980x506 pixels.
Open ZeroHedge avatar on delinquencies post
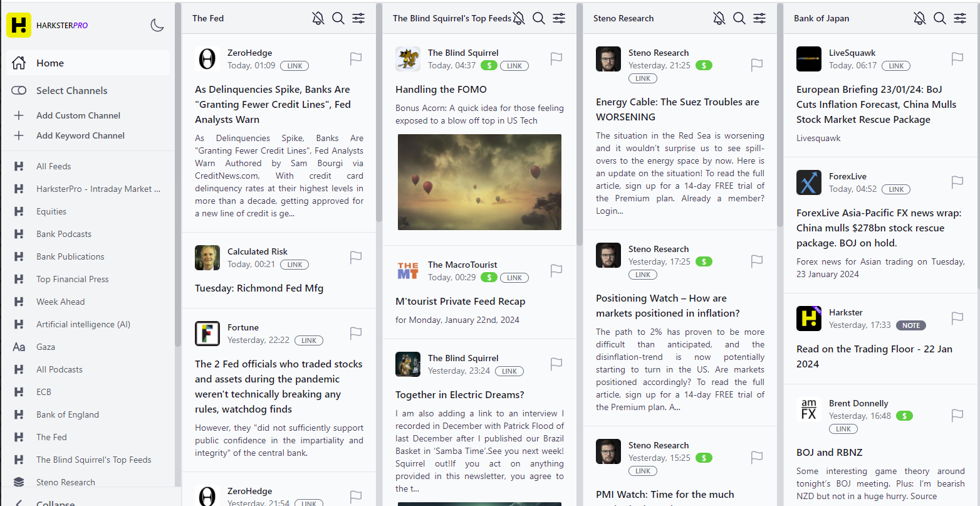coord(207,59)
